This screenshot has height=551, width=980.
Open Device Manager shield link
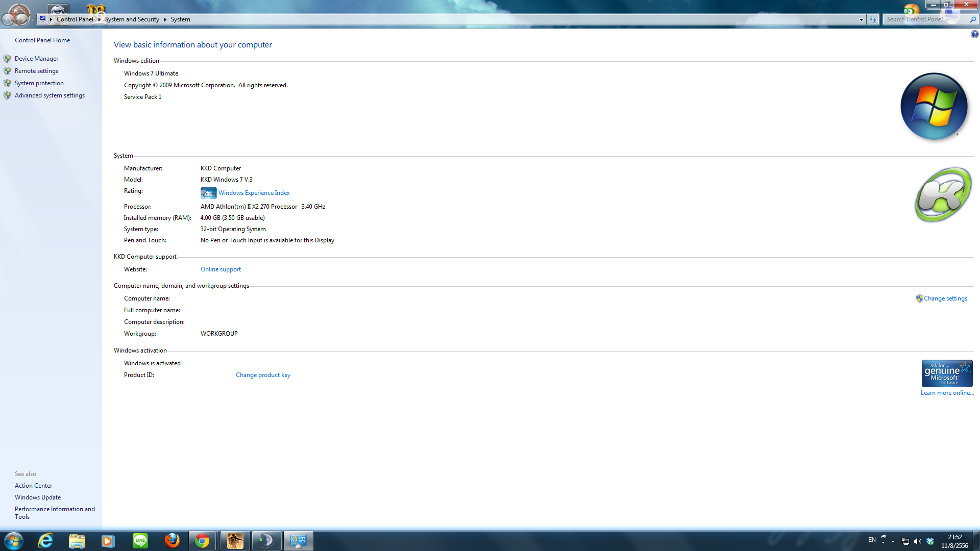[x=36, y=59]
